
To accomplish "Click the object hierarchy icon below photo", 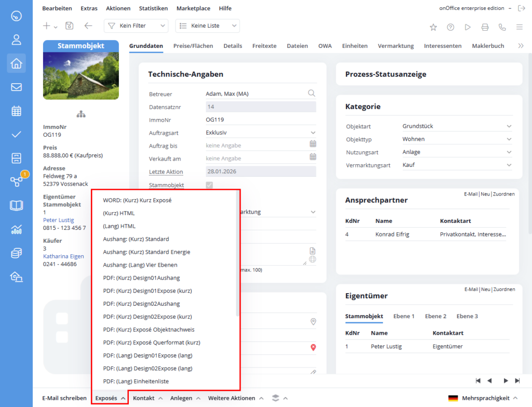I will click(81, 114).
